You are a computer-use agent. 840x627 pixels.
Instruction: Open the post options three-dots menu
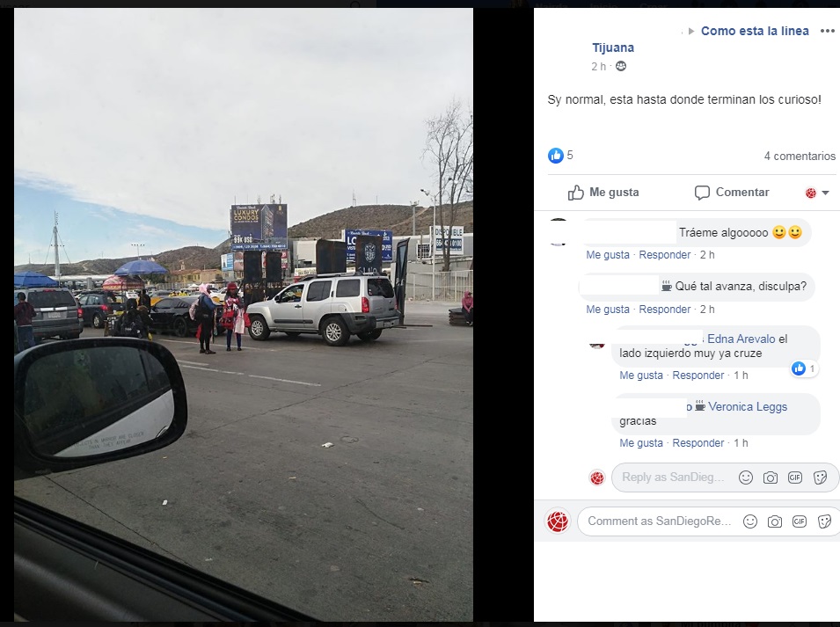pos(827,31)
